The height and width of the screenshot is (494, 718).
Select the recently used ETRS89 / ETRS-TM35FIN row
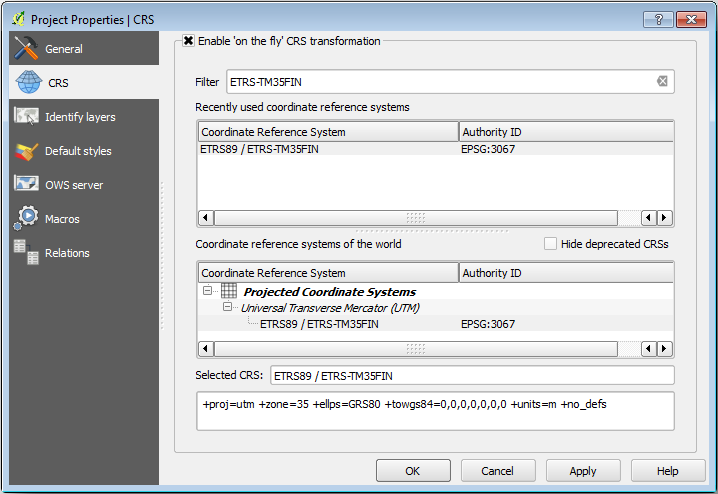(x=260, y=150)
